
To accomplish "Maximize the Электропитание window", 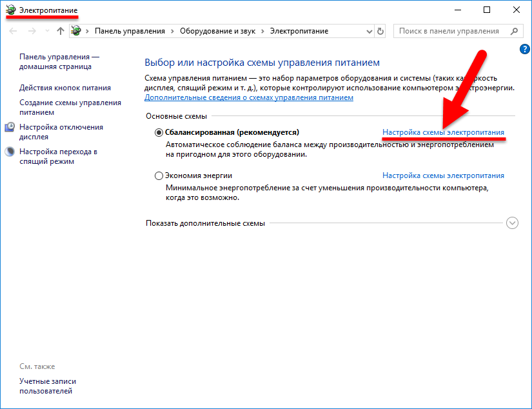I will tap(487, 10).
